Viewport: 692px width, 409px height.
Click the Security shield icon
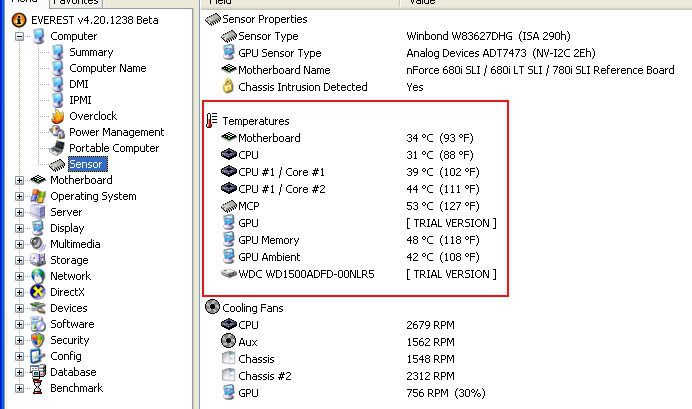[38, 340]
